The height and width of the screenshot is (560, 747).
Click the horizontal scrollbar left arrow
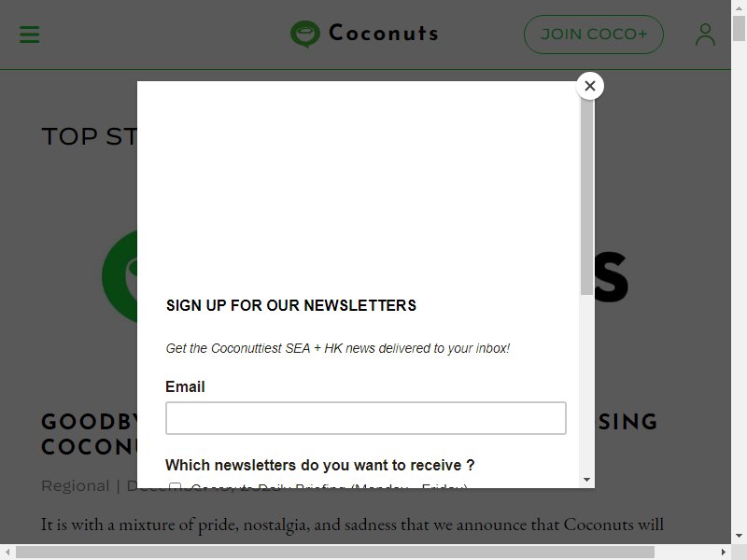coord(7,553)
